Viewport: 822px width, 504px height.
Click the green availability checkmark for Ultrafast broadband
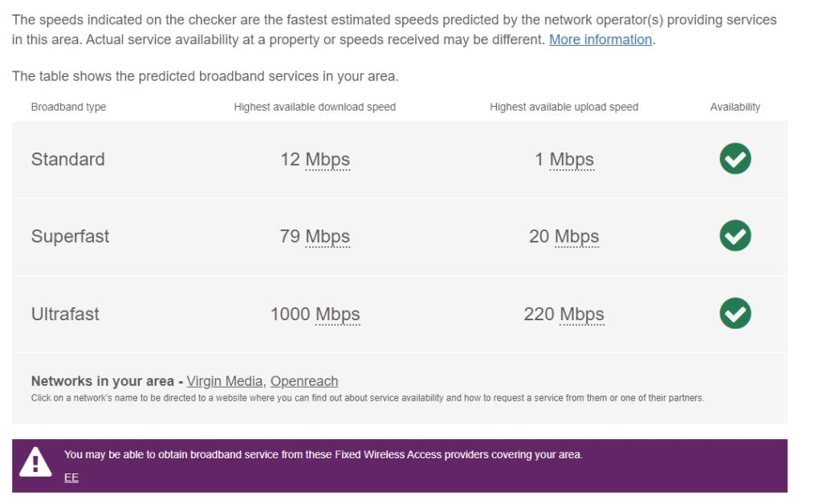click(x=735, y=314)
